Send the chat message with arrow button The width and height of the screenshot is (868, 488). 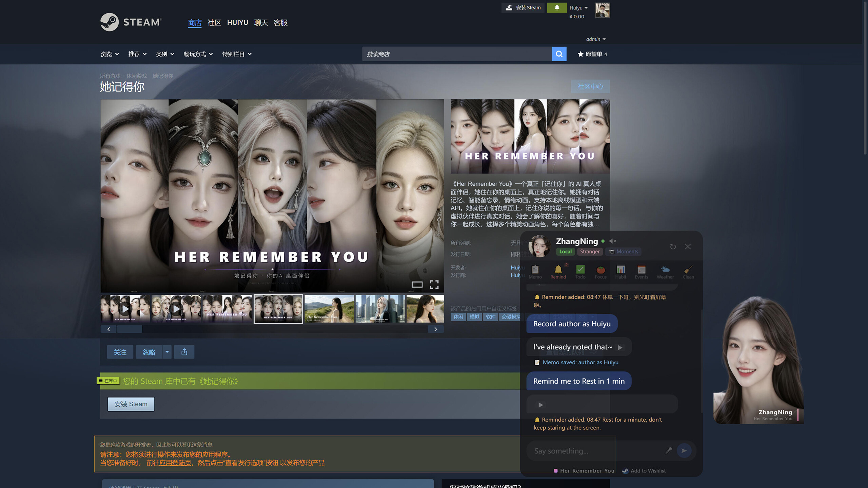pos(684,451)
